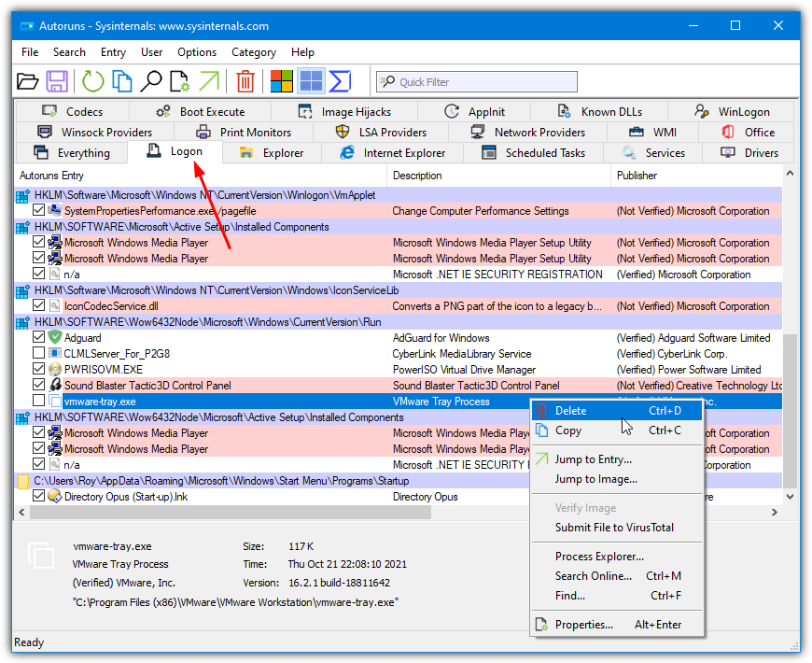This screenshot has width=812, height=663.
Task: Enable the CLMLServer_For_P2G8 checkbox
Action: 38,353
